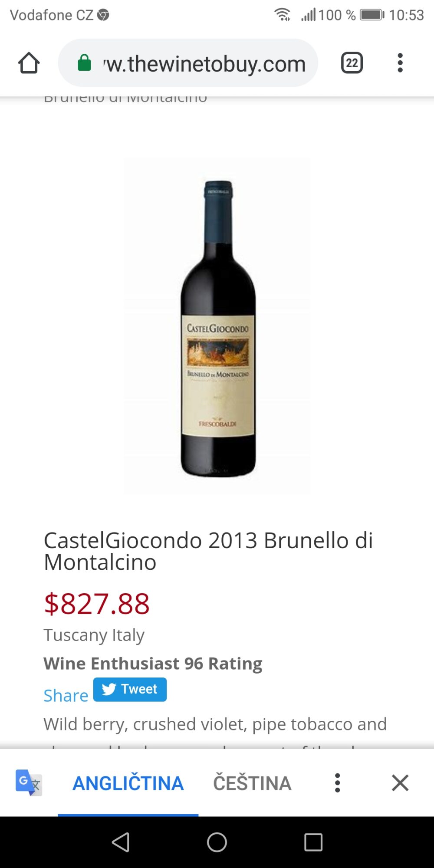Tap the green padlock security icon

click(84, 63)
